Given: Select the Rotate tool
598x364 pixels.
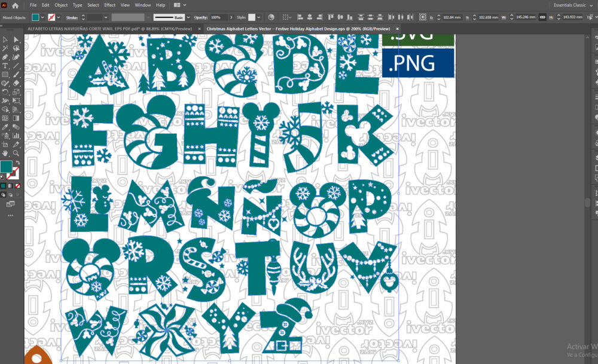Looking at the screenshot, I should click(5, 92).
